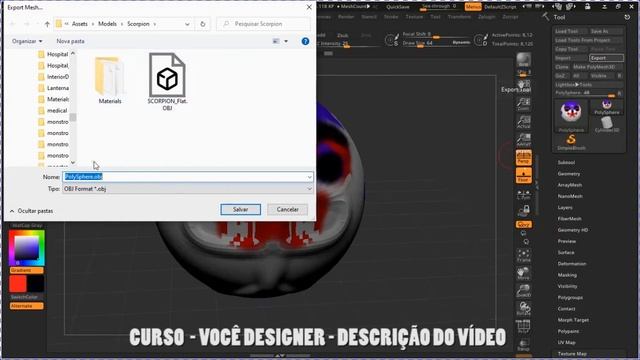Viewport: 640px width, 360px height.
Task: Click the Frame icon in ZBrush
Action: [523, 256]
